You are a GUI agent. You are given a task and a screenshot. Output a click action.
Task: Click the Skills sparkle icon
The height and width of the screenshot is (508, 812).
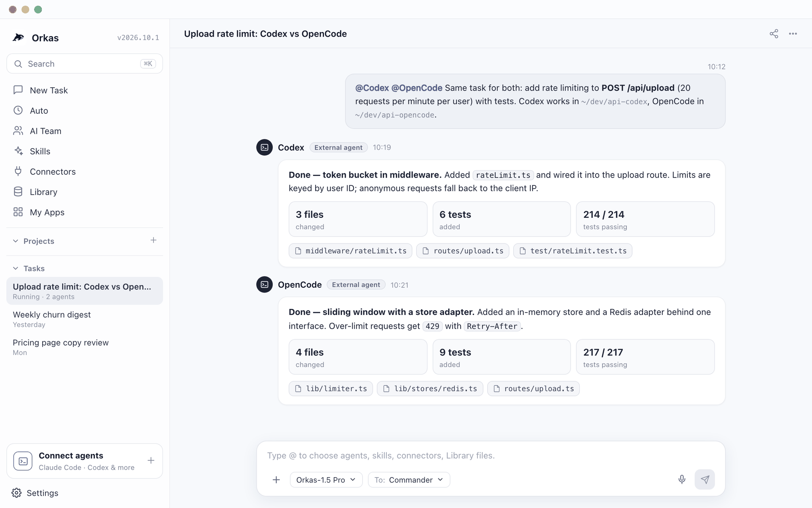coord(18,151)
